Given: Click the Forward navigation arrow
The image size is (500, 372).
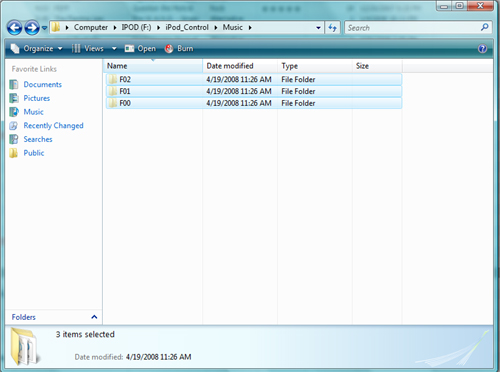Looking at the screenshot, I should pyautogui.click(x=32, y=28).
